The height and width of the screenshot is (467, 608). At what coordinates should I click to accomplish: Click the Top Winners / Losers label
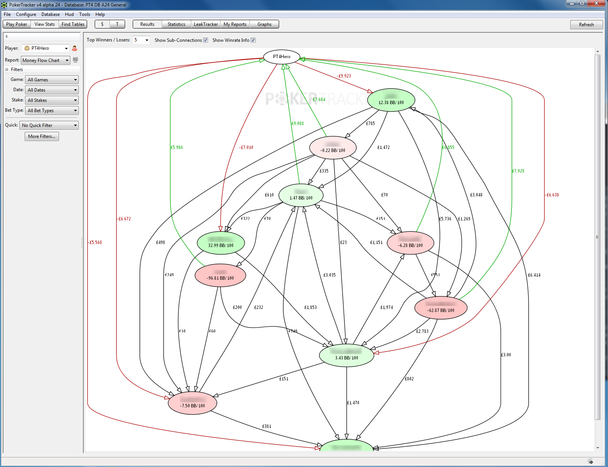tap(108, 40)
